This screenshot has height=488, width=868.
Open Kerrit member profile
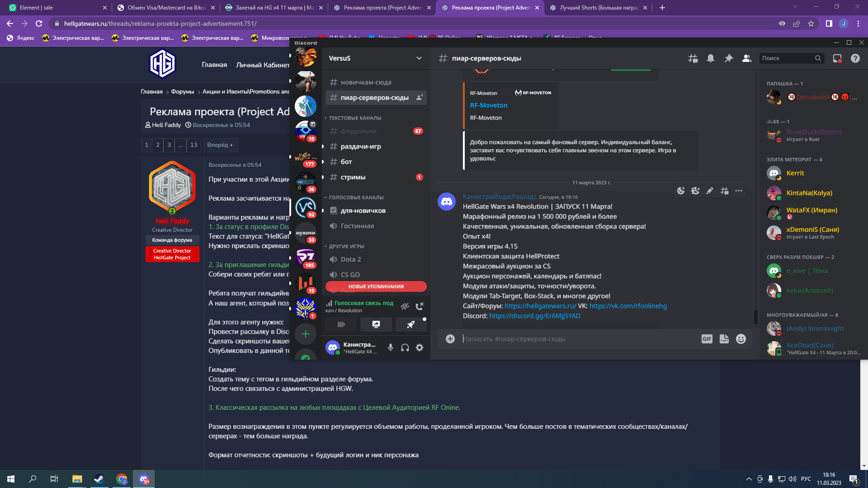point(814,173)
